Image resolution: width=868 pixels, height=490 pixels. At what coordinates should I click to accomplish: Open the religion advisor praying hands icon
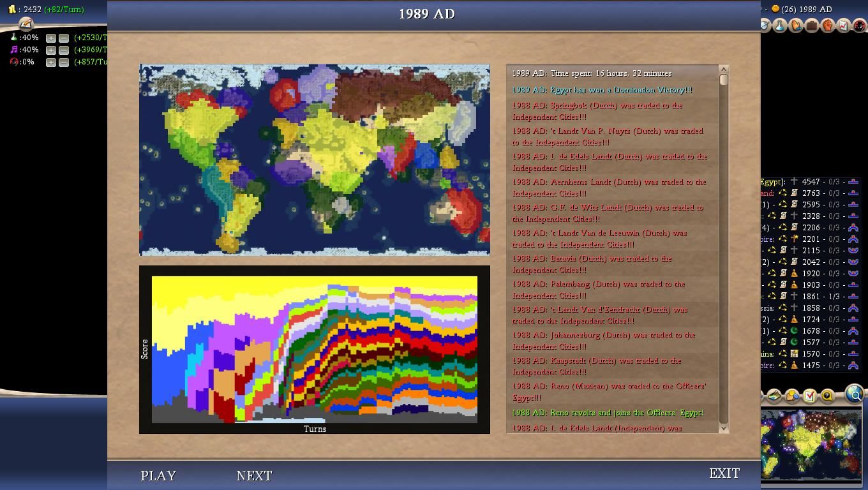click(x=796, y=26)
